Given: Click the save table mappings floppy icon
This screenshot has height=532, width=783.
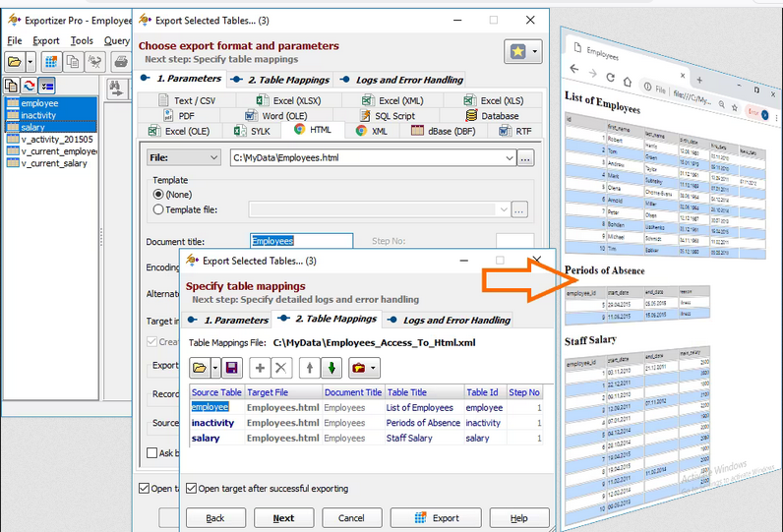Looking at the screenshot, I should (233, 367).
